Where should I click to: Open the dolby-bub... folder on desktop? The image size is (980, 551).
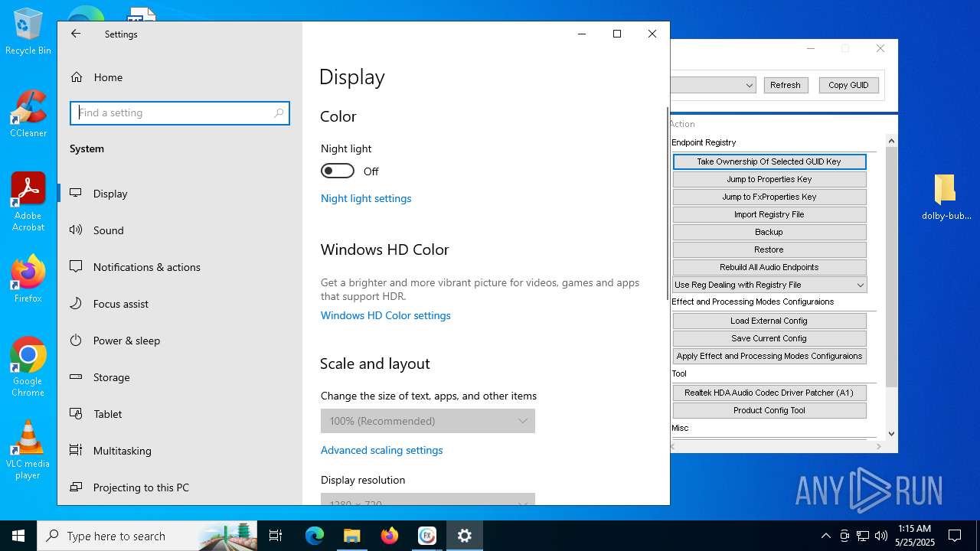(946, 197)
